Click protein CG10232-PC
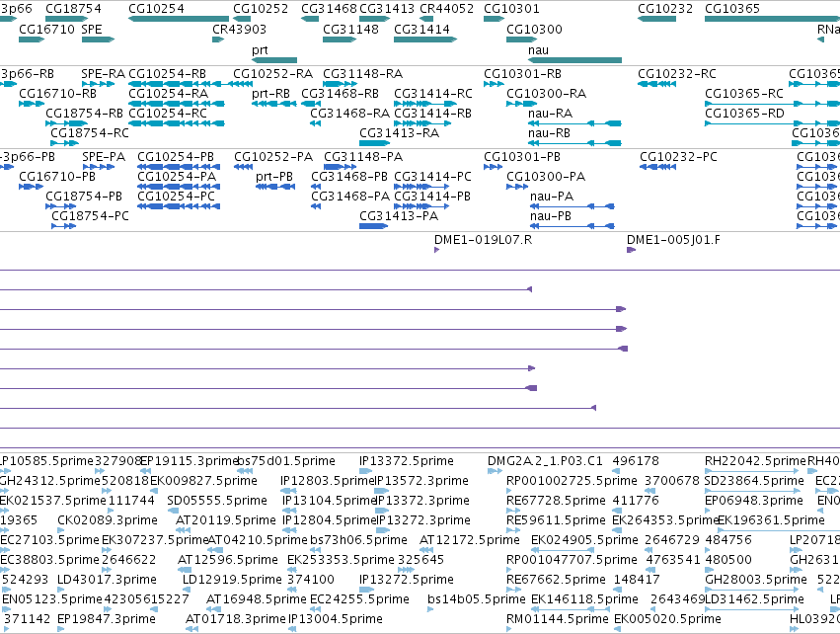Viewport: 840px width, 634px height. [678, 156]
